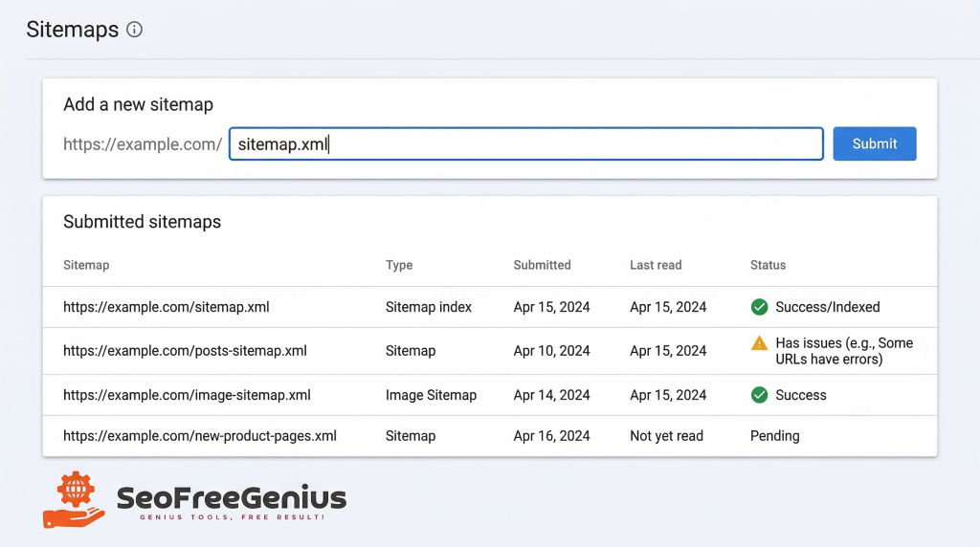Image resolution: width=980 pixels, height=547 pixels.
Task: Click 'Pending' status text
Action: [775, 436]
